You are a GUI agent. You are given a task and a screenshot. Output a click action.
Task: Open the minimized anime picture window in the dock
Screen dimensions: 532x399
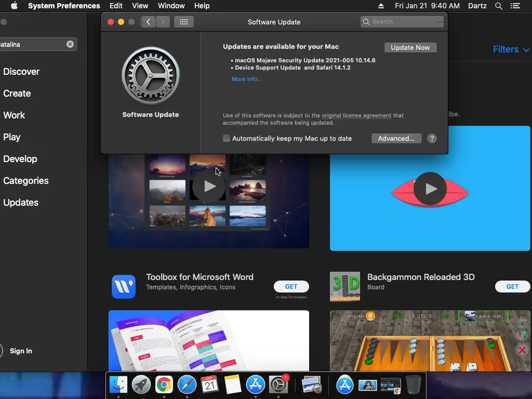[x=368, y=386]
